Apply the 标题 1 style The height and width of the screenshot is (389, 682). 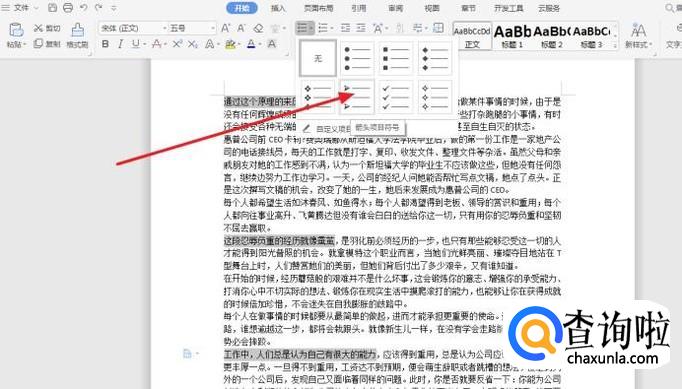click(512, 37)
